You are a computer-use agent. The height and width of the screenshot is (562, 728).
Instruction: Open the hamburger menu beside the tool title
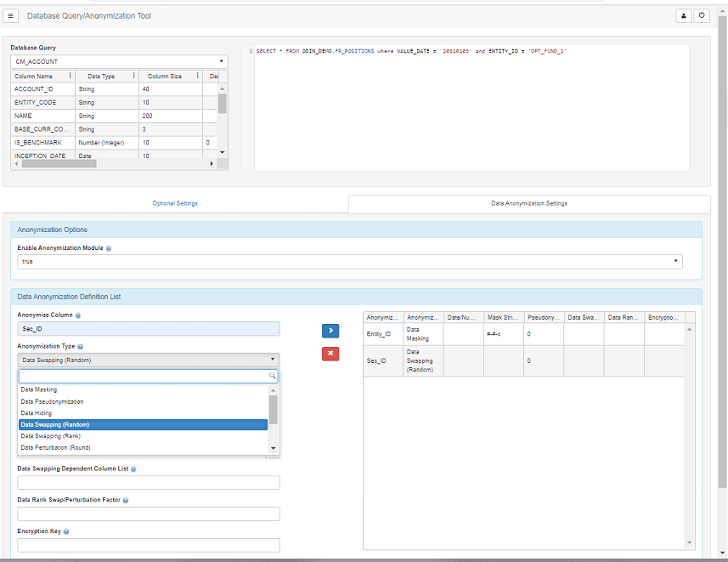coord(10,16)
